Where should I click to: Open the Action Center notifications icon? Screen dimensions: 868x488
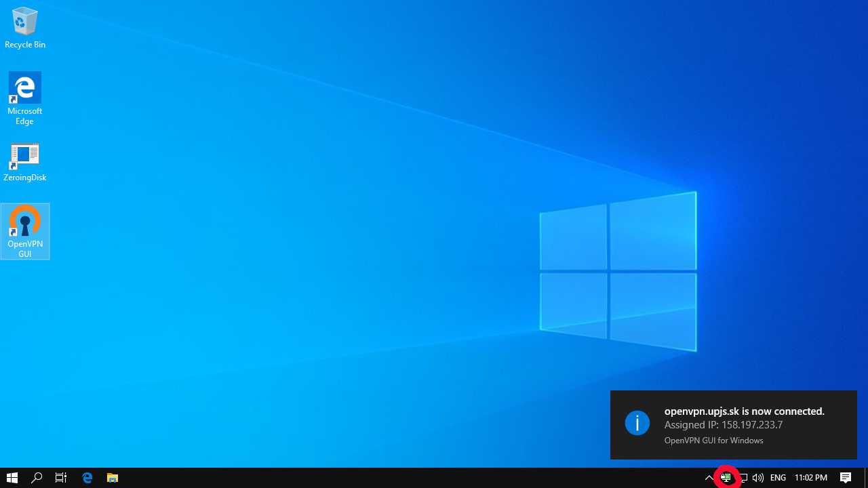tap(846, 478)
